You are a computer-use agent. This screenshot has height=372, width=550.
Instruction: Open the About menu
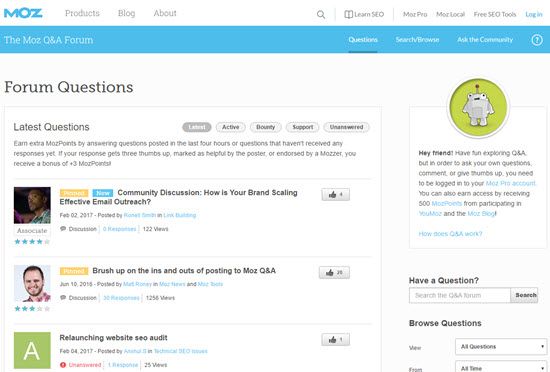pyautogui.click(x=165, y=13)
